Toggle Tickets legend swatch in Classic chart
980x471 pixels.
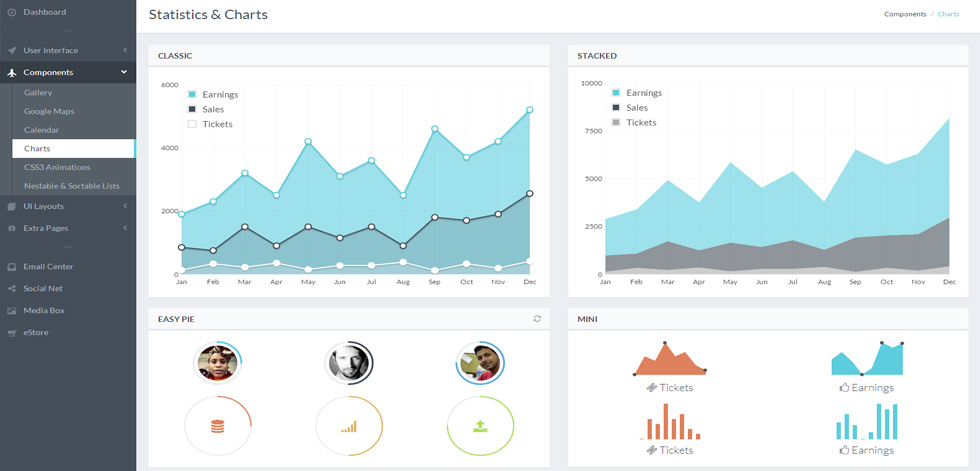click(192, 124)
